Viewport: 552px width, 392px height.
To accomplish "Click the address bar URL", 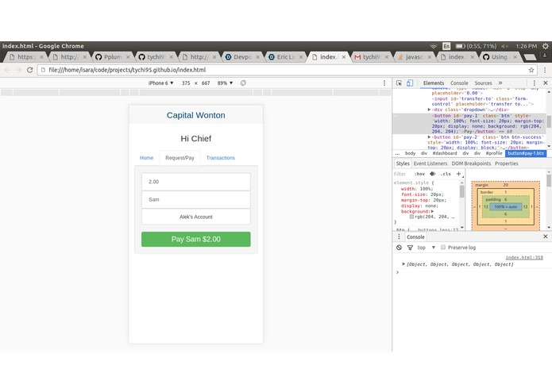I will (127, 70).
